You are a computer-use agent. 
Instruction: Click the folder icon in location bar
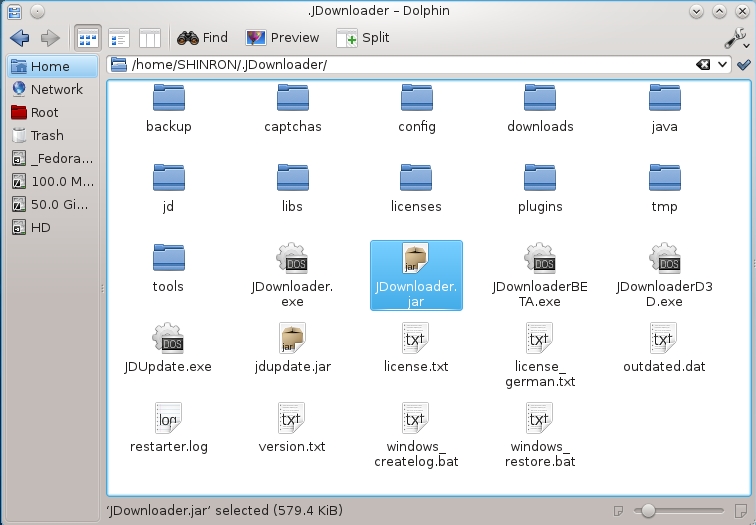118,65
